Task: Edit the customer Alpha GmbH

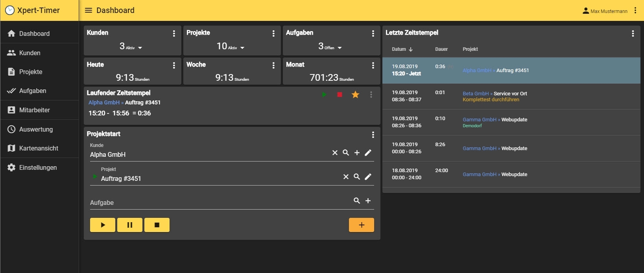Action: (368, 152)
